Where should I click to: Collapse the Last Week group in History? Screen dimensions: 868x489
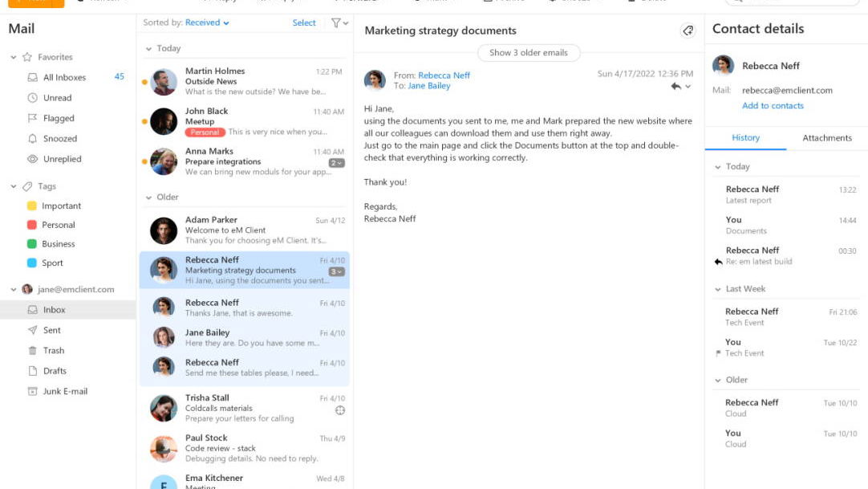(x=718, y=289)
